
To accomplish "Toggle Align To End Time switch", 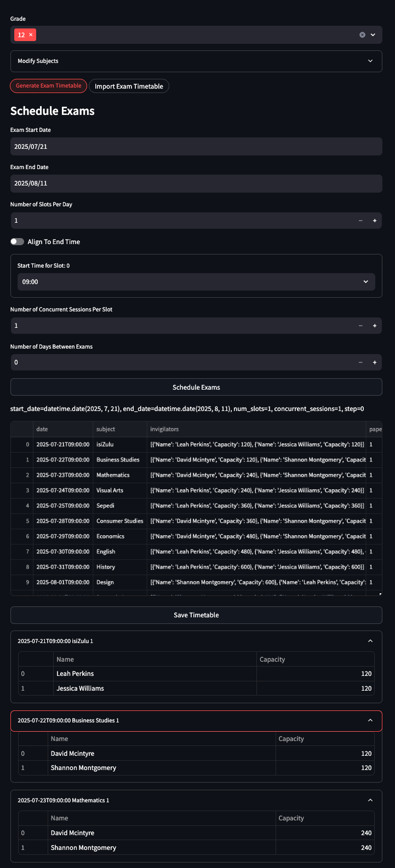I will click(x=18, y=241).
